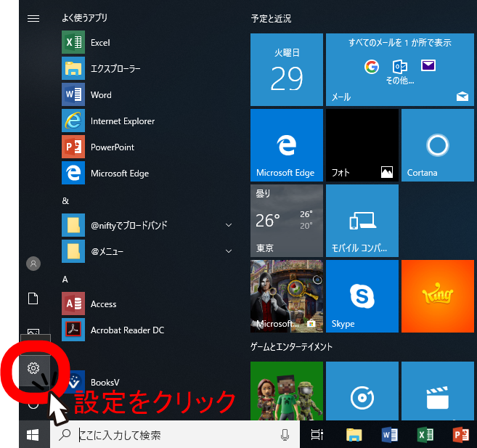This screenshot has height=448, width=477.
Task: Open Word from the taskbar
Action: [x=390, y=435]
